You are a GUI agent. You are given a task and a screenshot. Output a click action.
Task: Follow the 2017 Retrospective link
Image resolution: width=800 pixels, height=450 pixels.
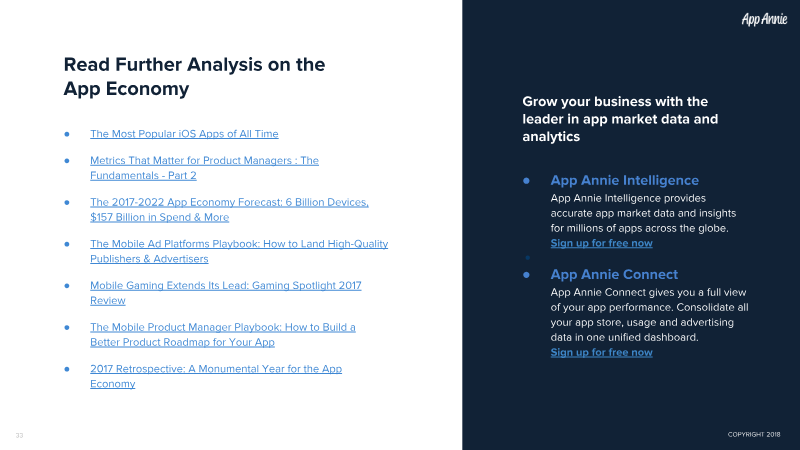[215, 369]
